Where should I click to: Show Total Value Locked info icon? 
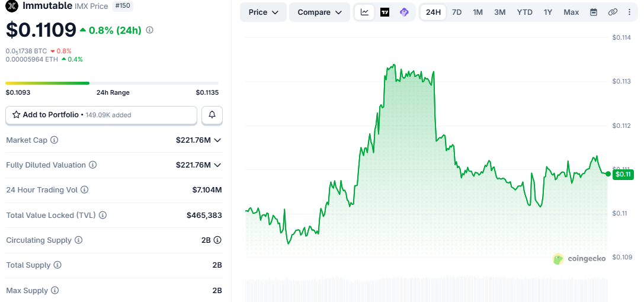click(102, 215)
